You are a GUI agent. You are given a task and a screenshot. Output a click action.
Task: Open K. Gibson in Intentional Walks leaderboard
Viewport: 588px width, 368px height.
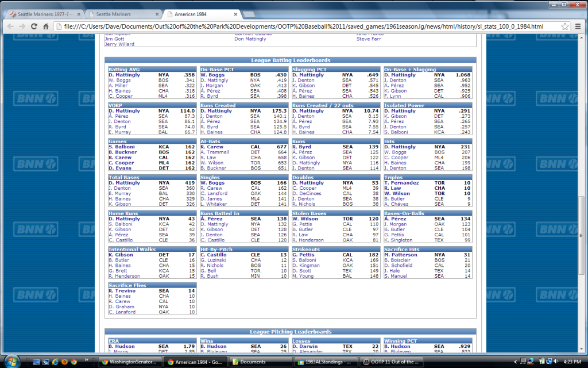(121, 255)
